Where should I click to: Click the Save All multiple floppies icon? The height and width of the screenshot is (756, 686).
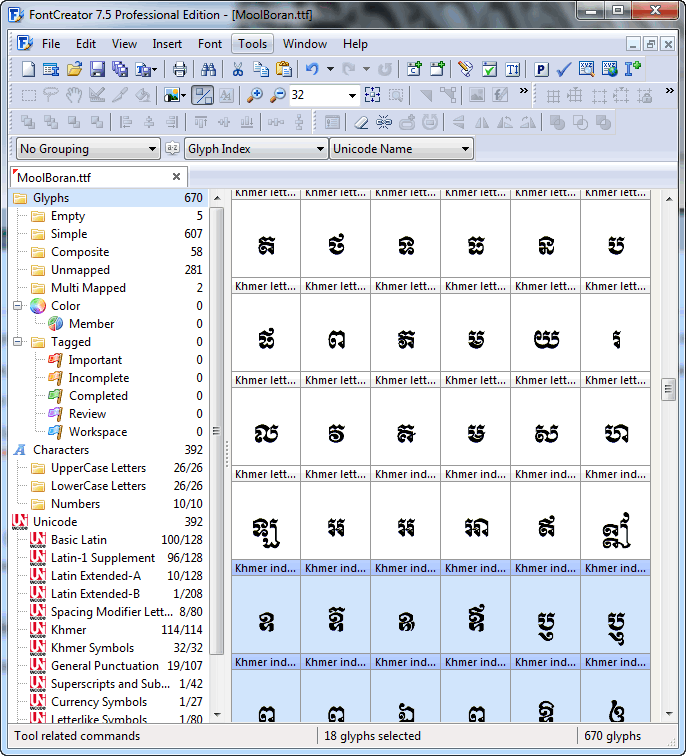click(120, 69)
